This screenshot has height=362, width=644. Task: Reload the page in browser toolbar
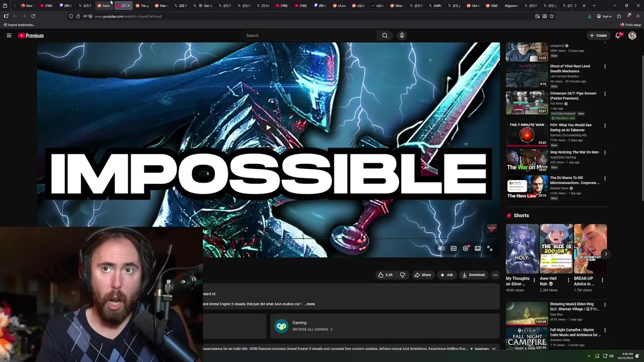(x=33, y=16)
